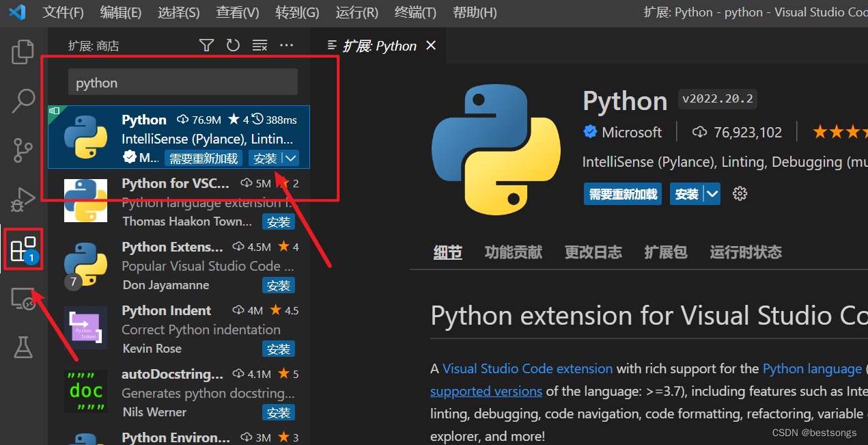Screen dimensions: 868x445
Task: Open the Extensions view icon
Action: 23,249
